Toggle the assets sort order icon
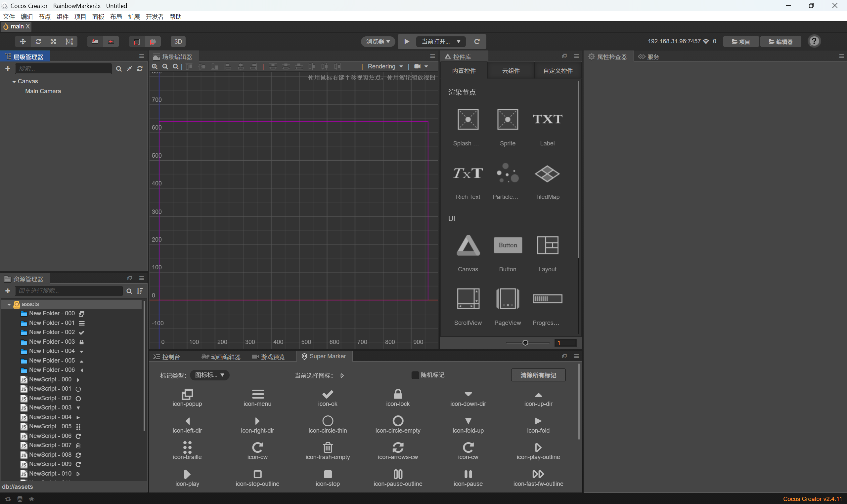847x504 pixels. coord(140,291)
